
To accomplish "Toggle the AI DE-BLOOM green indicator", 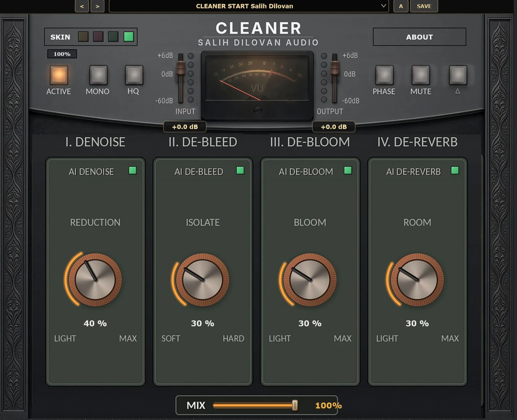I will point(348,170).
